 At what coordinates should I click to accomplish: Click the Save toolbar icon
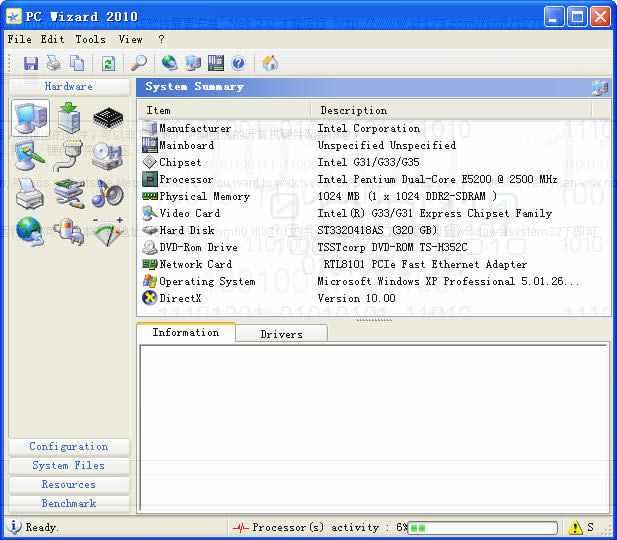pyautogui.click(x=31, y=63)
